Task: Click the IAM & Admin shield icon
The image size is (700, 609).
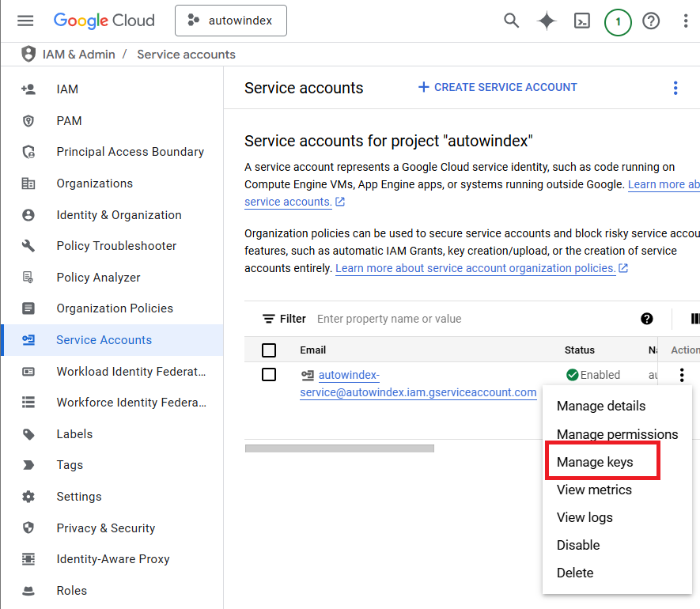Action: pos(28,54)
